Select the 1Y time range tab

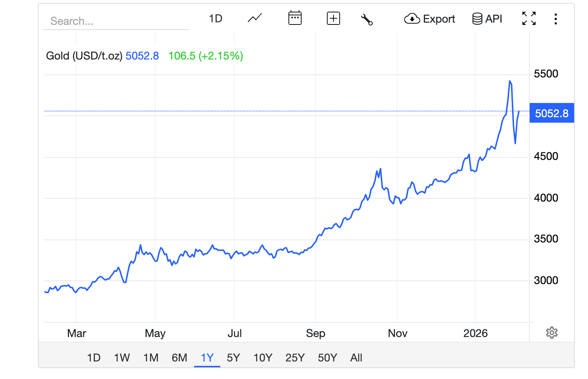click(207, 357)
